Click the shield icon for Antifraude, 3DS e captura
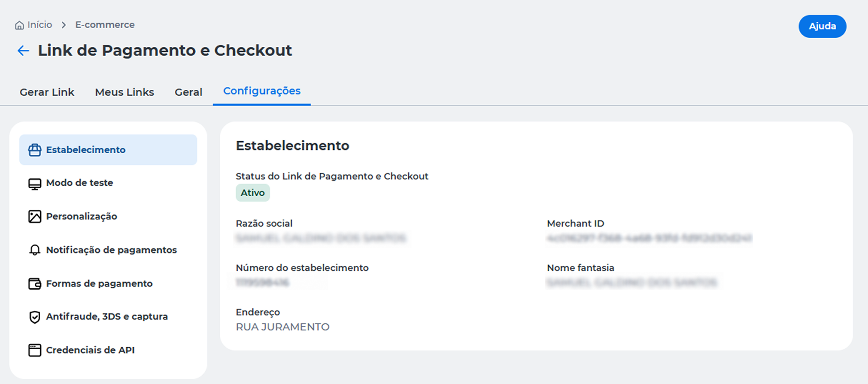Image resolution: width=868 pixels, height=384 pixels. click(35, 317)
